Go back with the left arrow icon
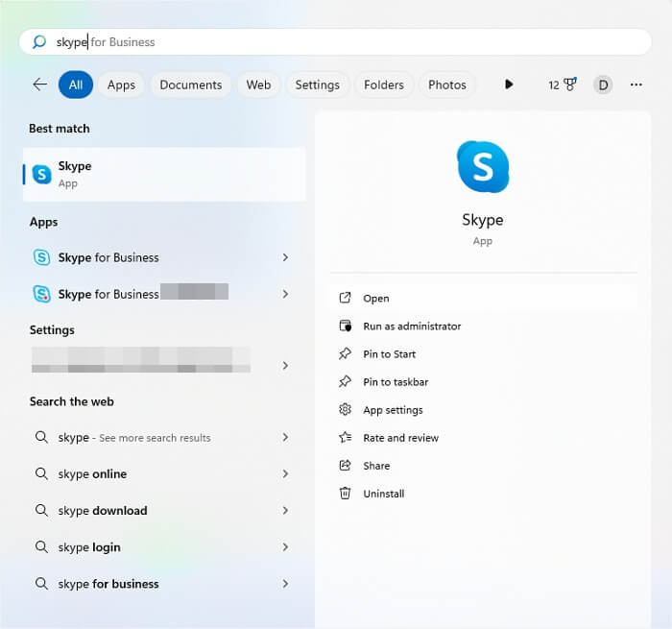The width and height of the screenshot is (672, 629). pyautogui.click(x=40, y=85)
